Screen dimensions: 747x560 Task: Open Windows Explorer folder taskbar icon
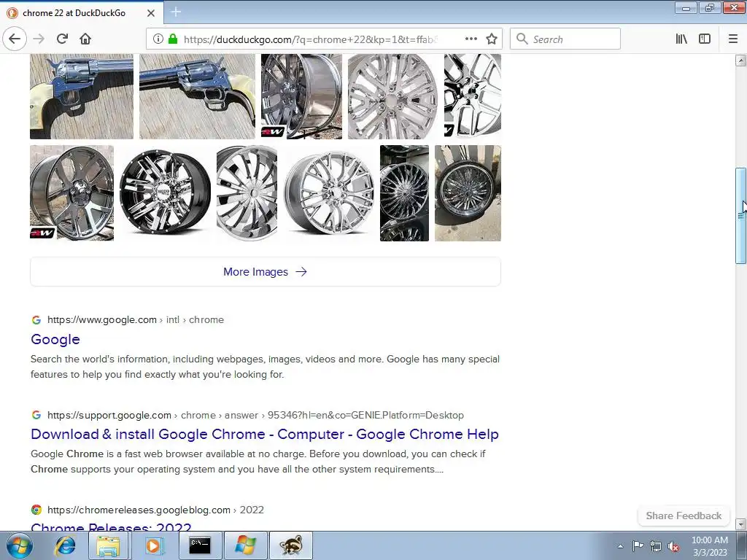point(108,545)
